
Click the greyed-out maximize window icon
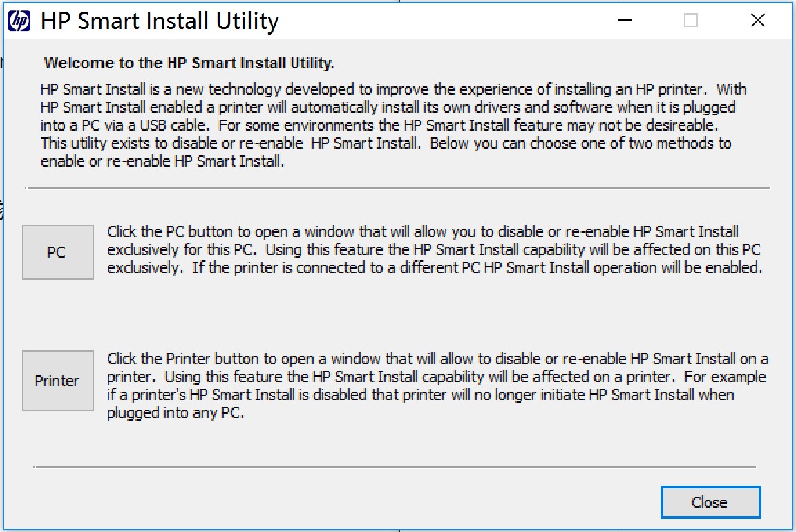tap(690, 20)
